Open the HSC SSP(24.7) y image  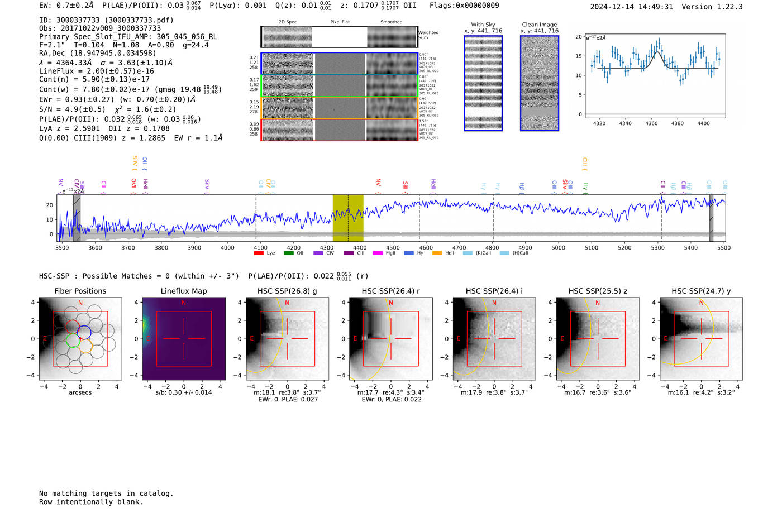[702, 339]
